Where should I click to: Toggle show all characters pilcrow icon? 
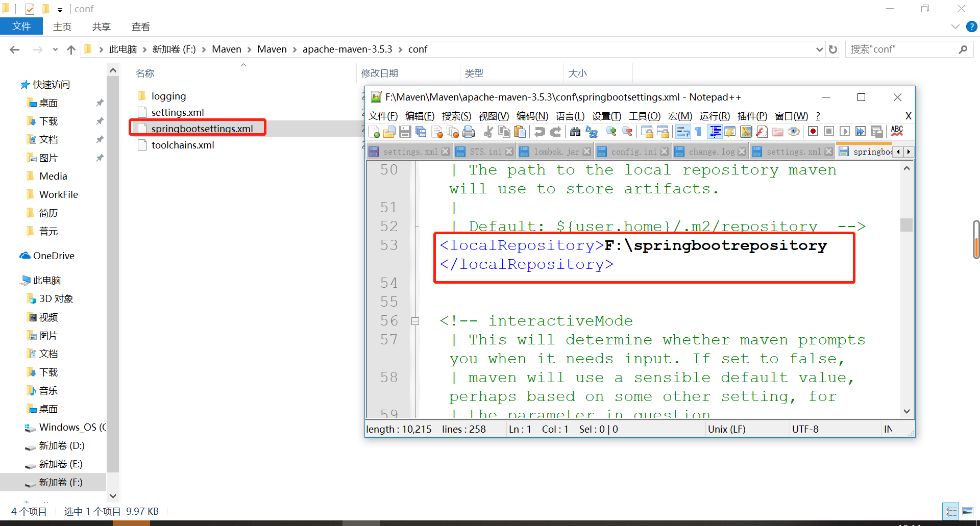(x=698, y=132)
